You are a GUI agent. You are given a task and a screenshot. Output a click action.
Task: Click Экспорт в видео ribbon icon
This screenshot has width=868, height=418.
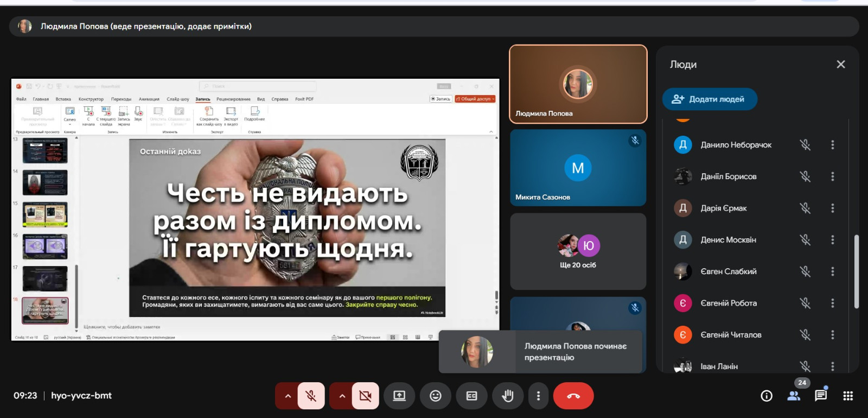[231, 116]
